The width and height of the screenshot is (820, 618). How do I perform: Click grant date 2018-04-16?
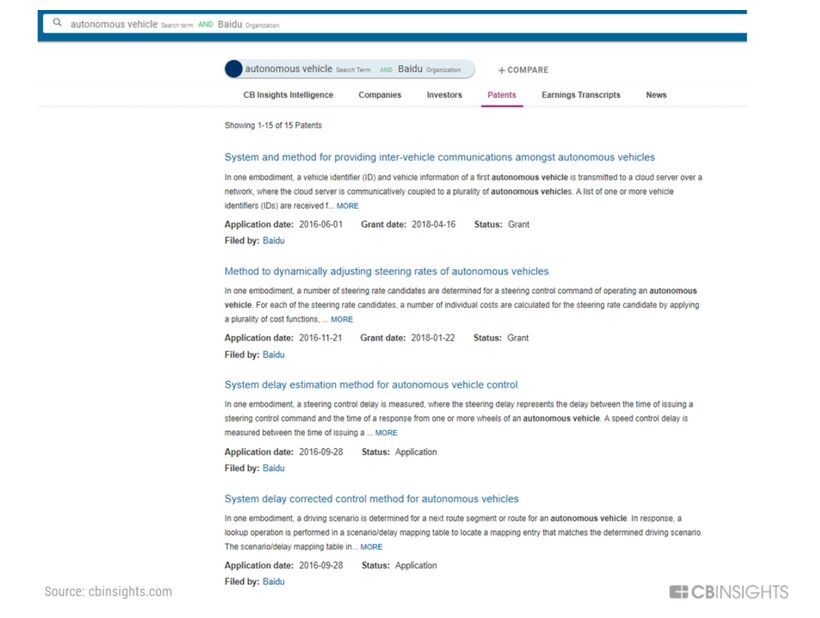point(433,224)
